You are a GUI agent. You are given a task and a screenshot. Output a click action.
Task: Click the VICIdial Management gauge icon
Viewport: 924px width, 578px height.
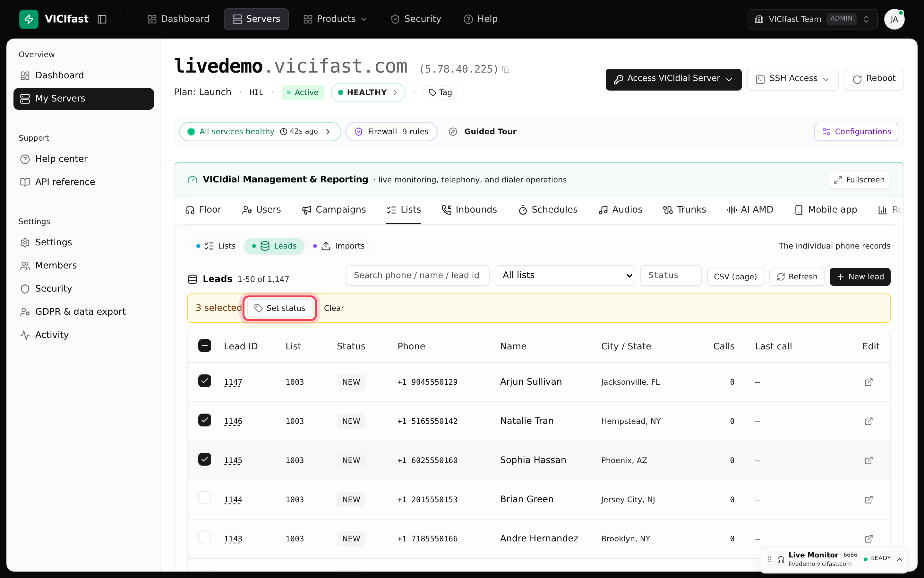pyautogui.click(x=193, y=180)
